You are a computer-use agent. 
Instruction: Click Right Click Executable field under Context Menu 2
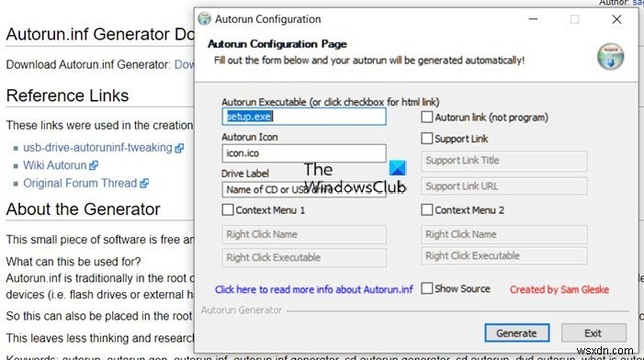(x=504, y=255)
